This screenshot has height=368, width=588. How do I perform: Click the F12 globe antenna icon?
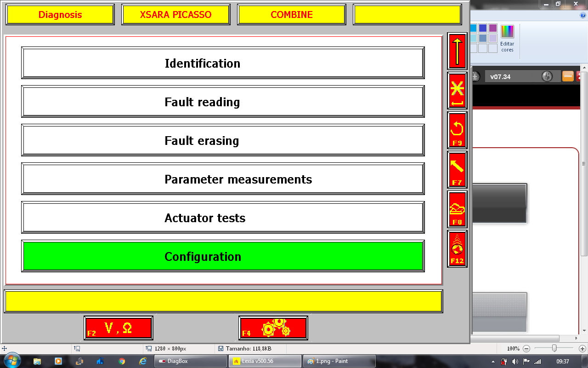(457, 249)
